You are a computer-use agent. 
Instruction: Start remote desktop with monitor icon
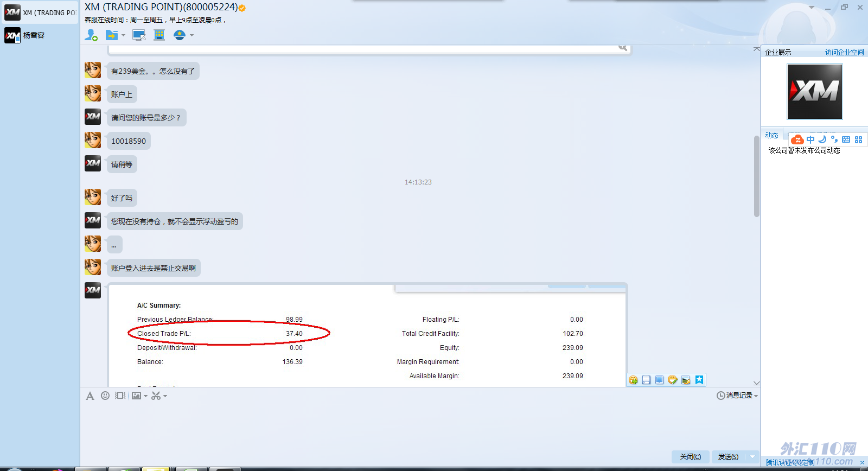(x=139, y=35)
